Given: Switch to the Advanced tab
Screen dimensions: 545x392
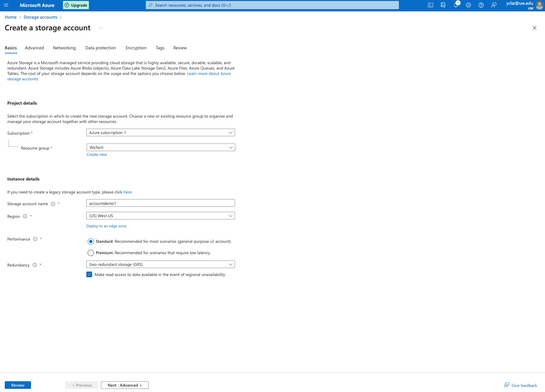Looking at the screenshot, I should click(34, 48).
